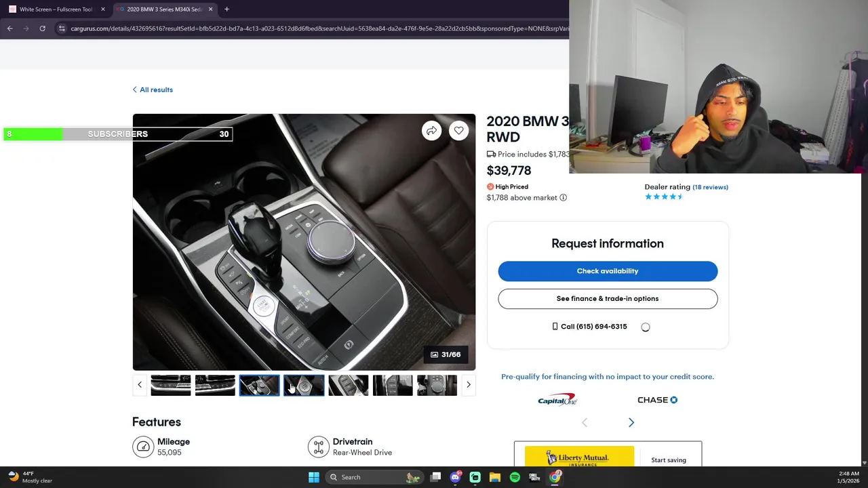Click the browser address bar URL
The height and width of the screenshot is (488, 868).
319,28
